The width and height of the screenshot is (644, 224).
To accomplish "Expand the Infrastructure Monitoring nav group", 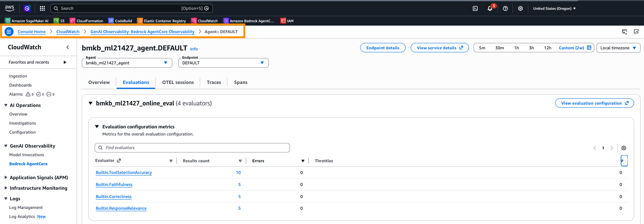I will pos(6,188).
